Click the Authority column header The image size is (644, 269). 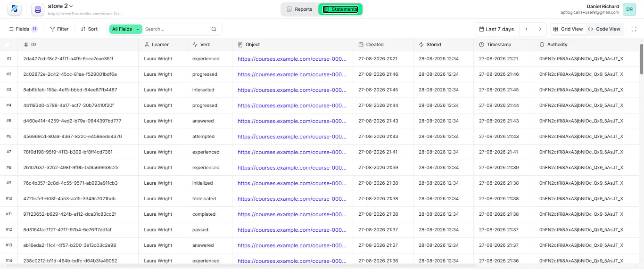coord(586,45)
